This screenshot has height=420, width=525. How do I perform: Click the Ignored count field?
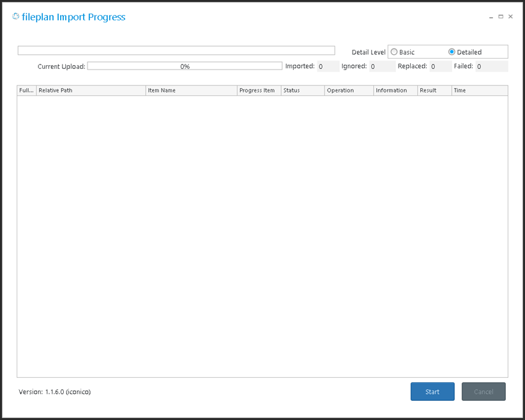point(382,66)
